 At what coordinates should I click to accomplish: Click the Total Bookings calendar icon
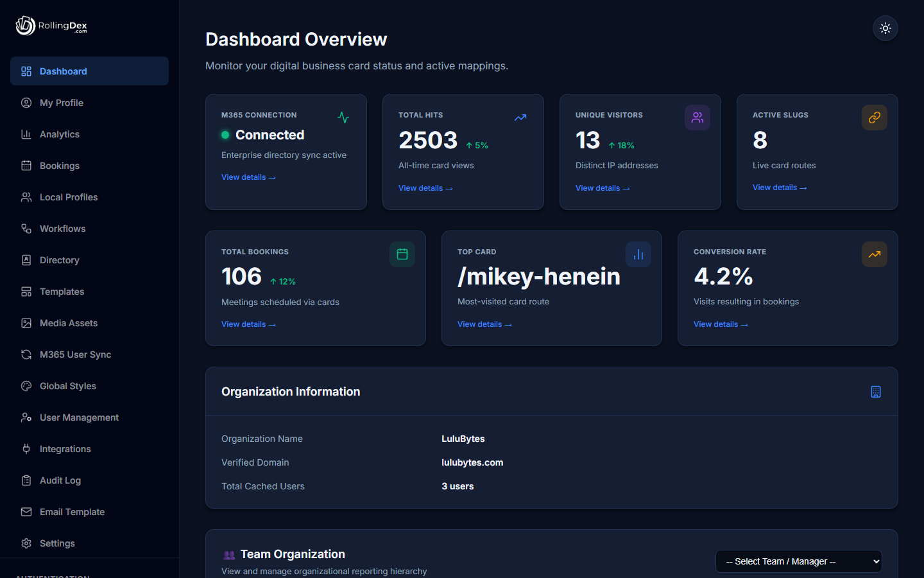pyautogui.click(x=402, y=254)
